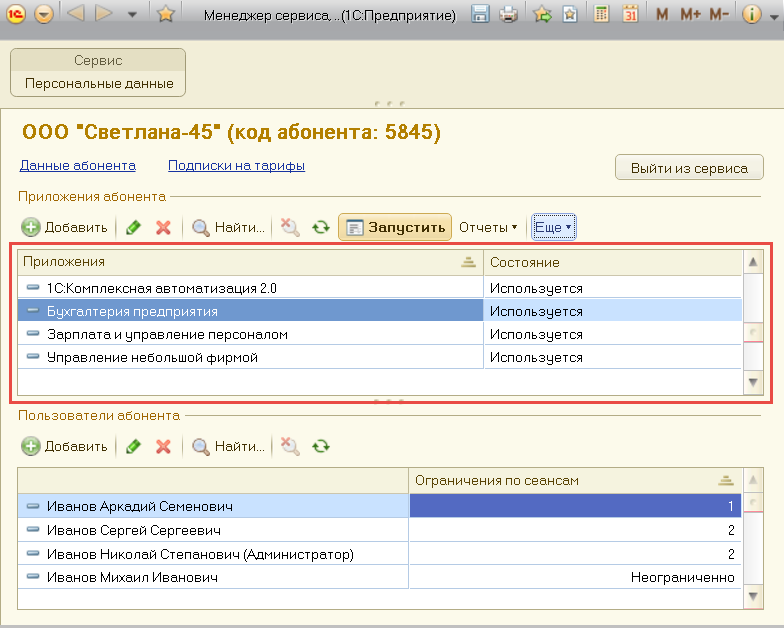The height and width of the screenshot is (628, 784).
Task: Click Найти... in applications toolbar
Action: [x=228, y=228]
